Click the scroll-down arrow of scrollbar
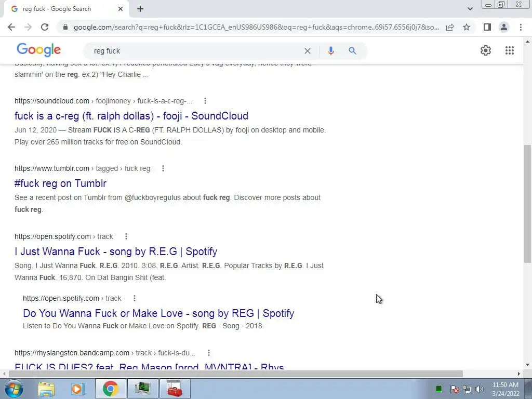This screenshot has width=532, height=399. click(527, 365)
